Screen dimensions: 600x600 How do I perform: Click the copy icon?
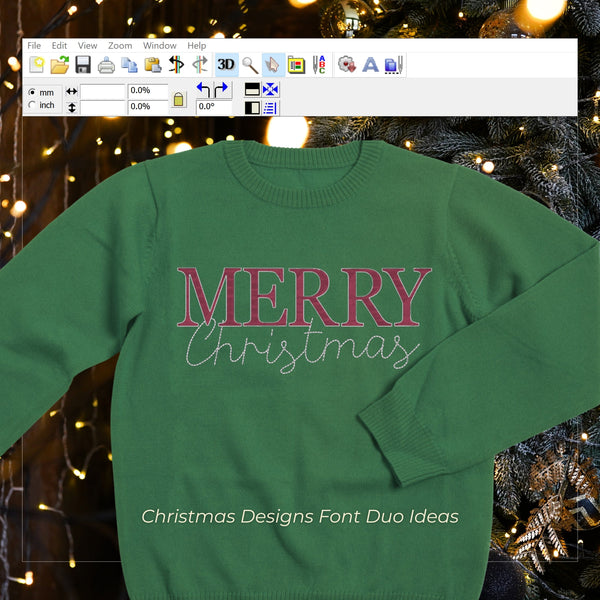coord(129,65)
